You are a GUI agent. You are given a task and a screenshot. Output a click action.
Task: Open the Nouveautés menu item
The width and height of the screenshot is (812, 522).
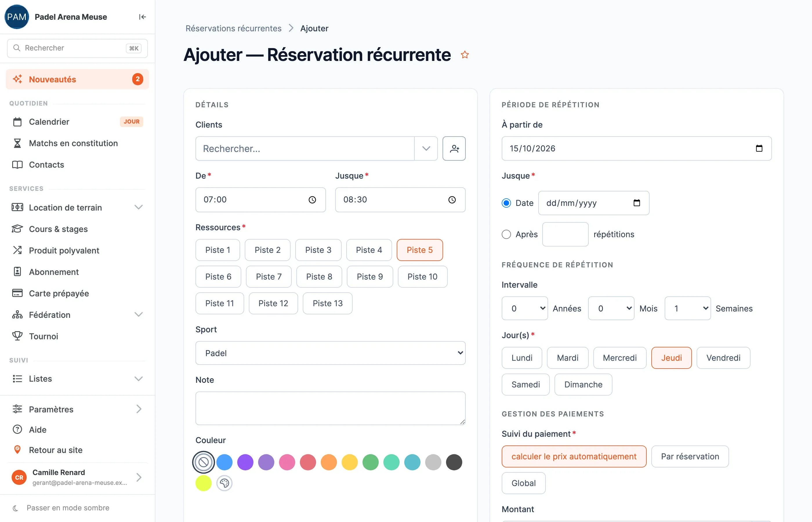point(77,79)
